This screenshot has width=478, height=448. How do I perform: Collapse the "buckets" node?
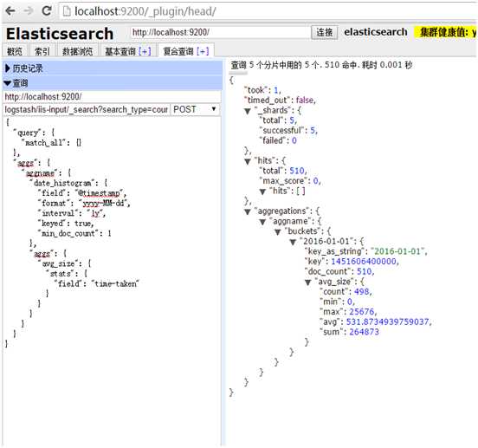[278, 231]
